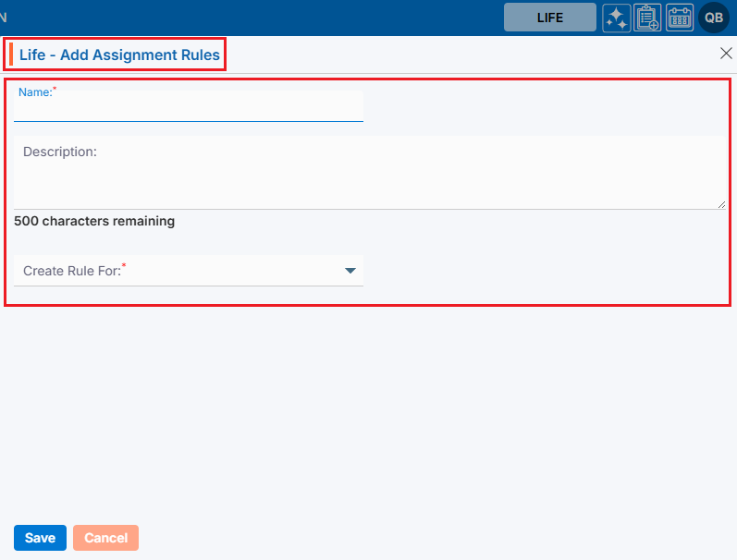Click the Description box resize handle
737x560 pixels.
721,204
